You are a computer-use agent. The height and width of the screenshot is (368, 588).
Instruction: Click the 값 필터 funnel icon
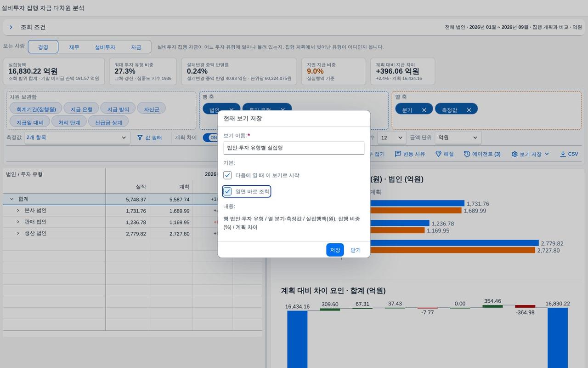[x=140, y=138]
